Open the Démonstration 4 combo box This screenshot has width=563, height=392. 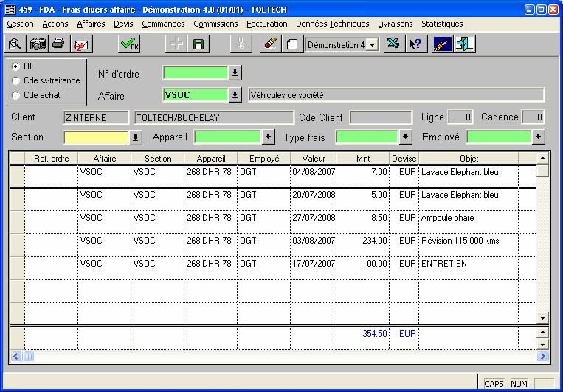[373, 45]
